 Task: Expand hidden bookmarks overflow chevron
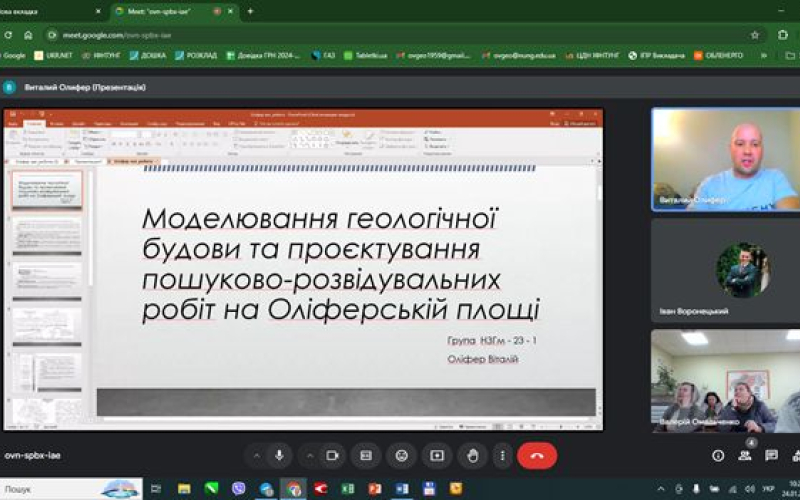point(764,56)
